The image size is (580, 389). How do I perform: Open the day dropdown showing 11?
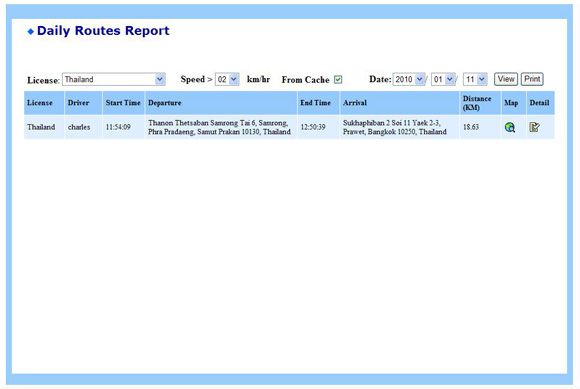tap(475, 79)
